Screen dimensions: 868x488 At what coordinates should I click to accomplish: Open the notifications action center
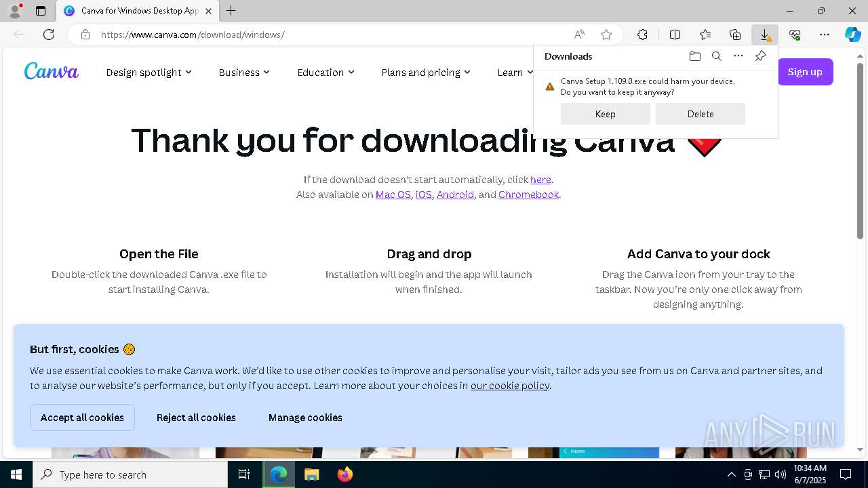point(846,474)
